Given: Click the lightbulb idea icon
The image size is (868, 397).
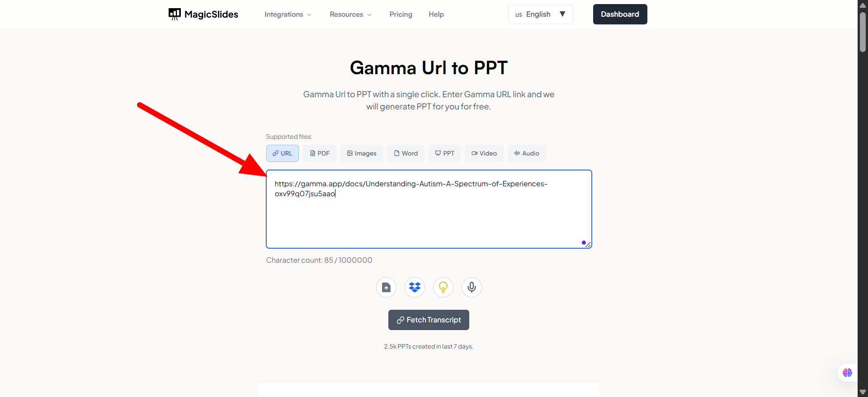Looking at the screenshot, I should coord(443,288).
